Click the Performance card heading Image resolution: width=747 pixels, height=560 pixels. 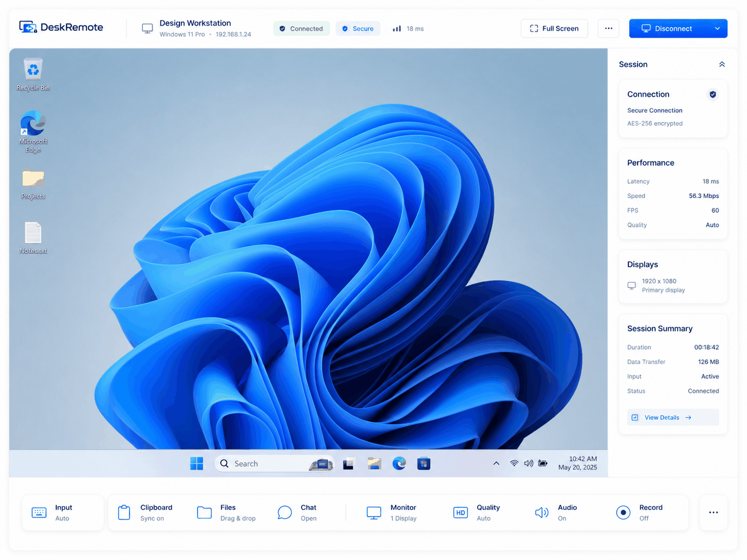click(x=651, y=163)
